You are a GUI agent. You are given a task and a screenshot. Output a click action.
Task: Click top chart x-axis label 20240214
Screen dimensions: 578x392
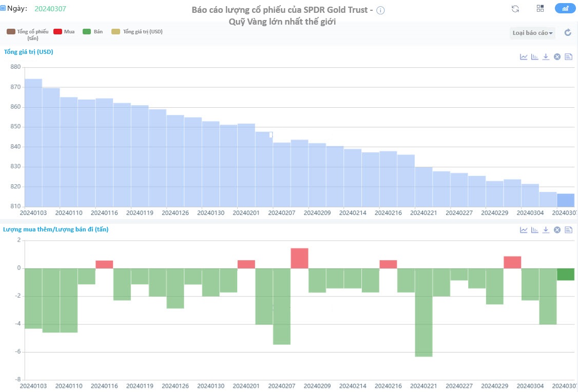[x=353, y=213]
